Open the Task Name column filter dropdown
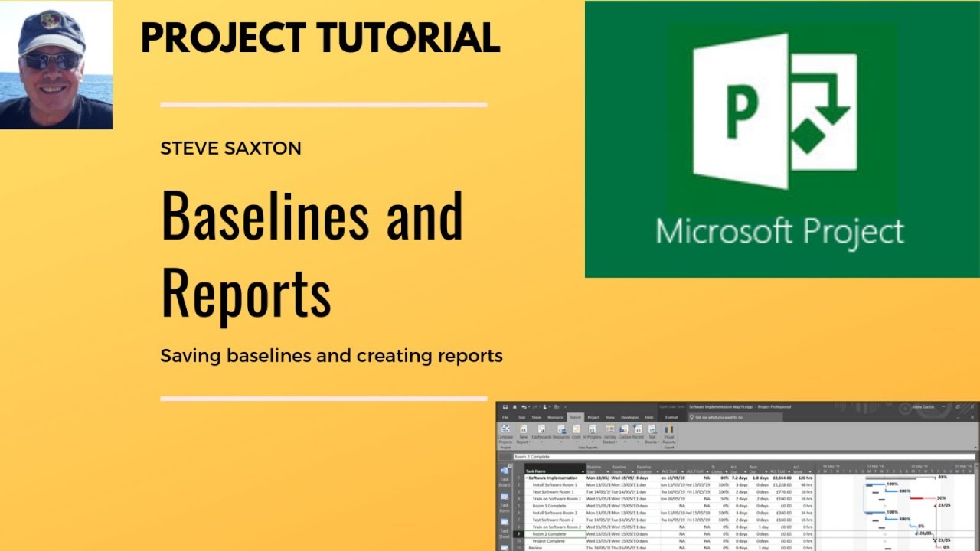 pyautogui.click(x=583, y=472)
